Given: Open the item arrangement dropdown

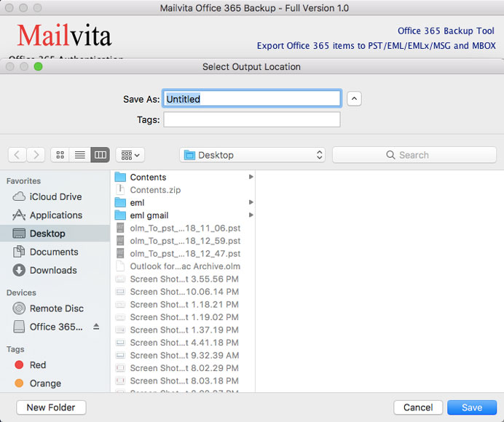Looking at the screenshot, I should click(130, 155).
